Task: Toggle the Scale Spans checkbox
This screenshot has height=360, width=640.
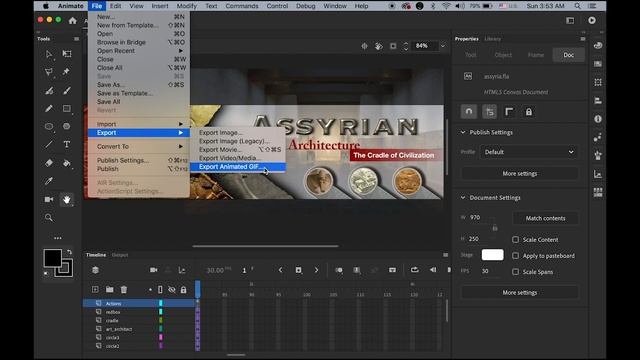Action: click(x=516, y=272)
